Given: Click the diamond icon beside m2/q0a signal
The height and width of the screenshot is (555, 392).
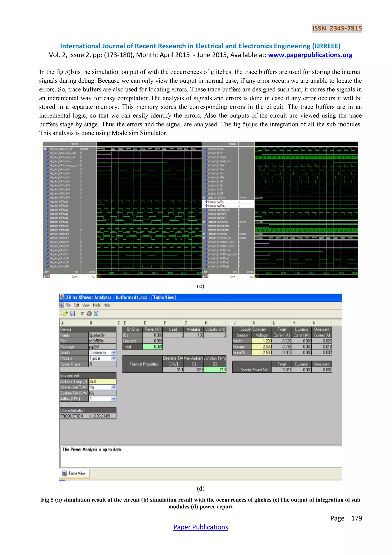Looking at the screenshot, I should coord(47,254).
